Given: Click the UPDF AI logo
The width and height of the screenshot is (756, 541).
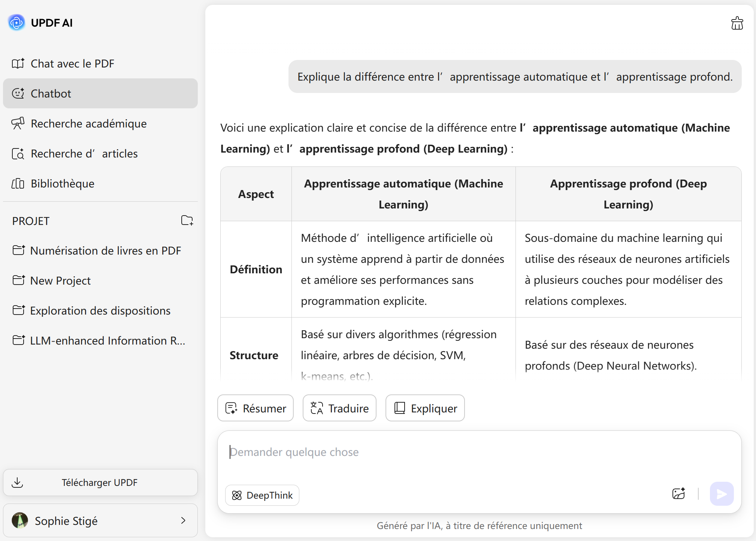Looking at the screenshot, I should coord(17,22).
